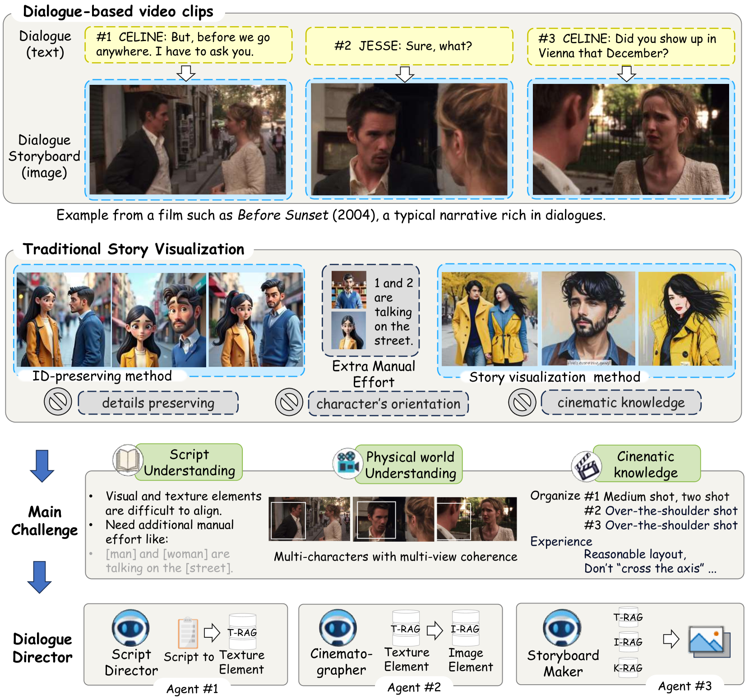Click the '#1 CELINE: But, before we go' dialogue box

click(189, 45)
